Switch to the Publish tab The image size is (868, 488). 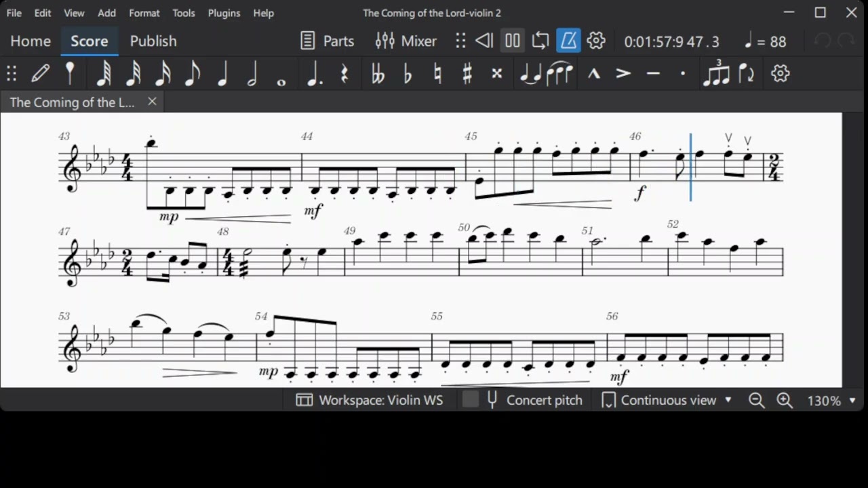153,41
